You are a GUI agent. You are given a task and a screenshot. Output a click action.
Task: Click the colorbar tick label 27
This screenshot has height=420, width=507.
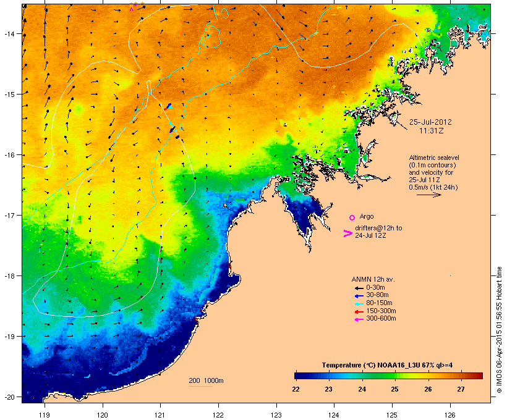click(461, 389)
